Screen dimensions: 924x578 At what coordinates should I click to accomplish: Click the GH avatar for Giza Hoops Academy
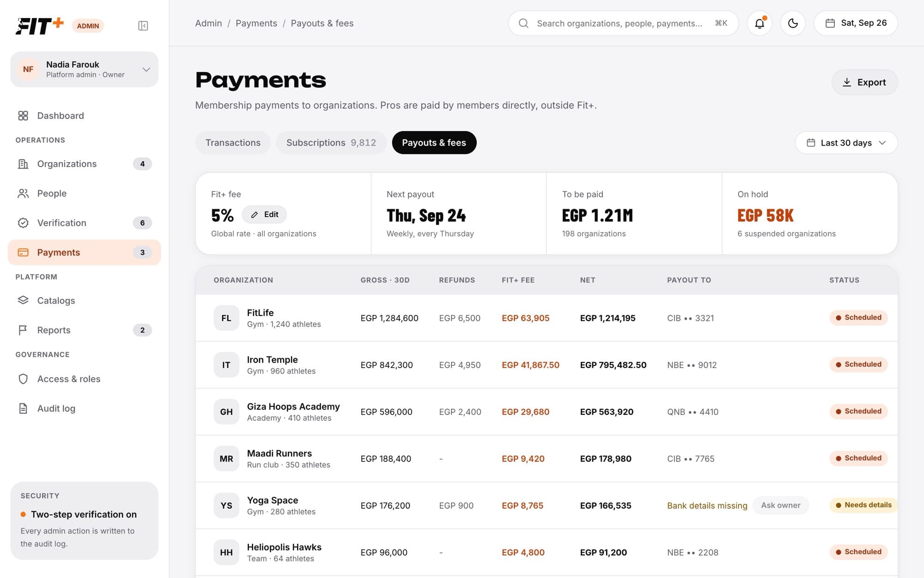tap(226, 412)
